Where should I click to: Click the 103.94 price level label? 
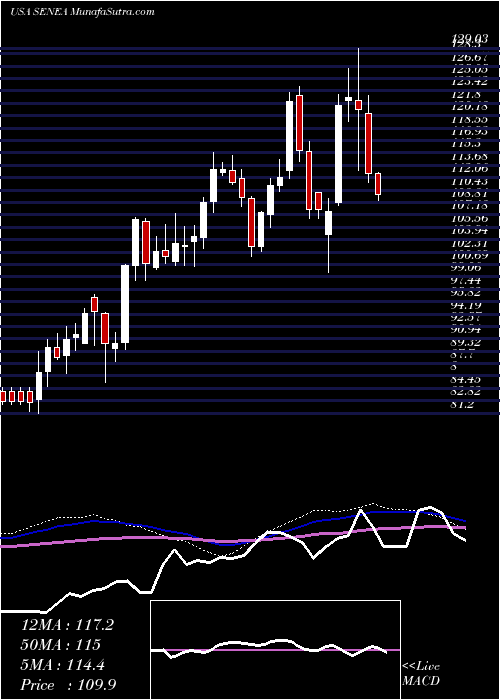(469, 231)
